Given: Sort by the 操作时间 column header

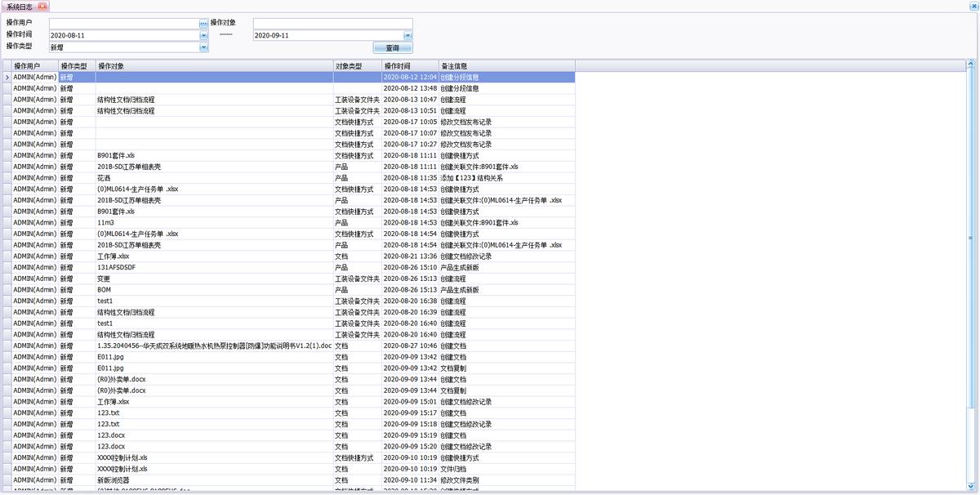Looking at the screenshot, I should pos(410,66).
